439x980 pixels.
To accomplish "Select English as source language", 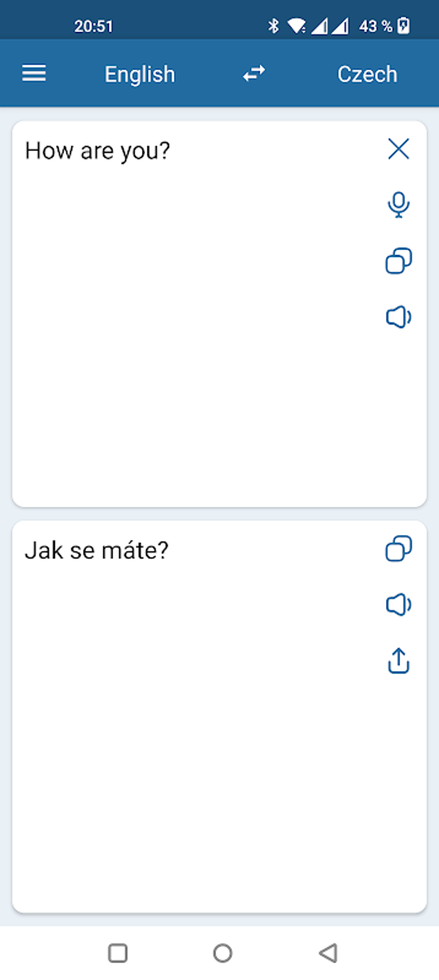I will pos(140,74).
